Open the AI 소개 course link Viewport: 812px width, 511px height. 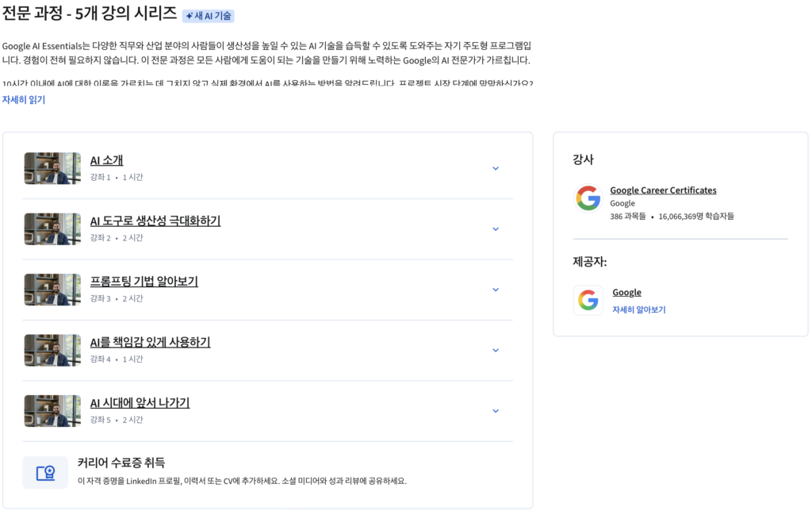[x=107, y=160]
